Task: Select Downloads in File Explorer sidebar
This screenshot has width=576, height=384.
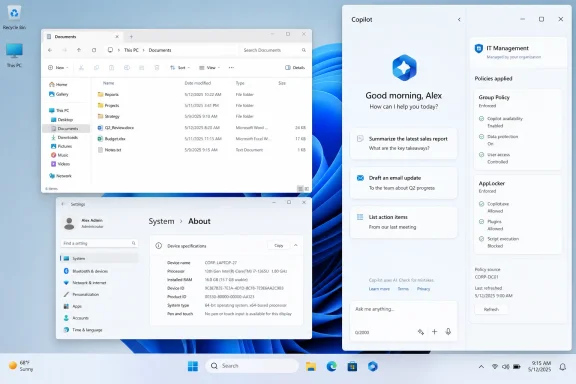Action: (66, 137)
